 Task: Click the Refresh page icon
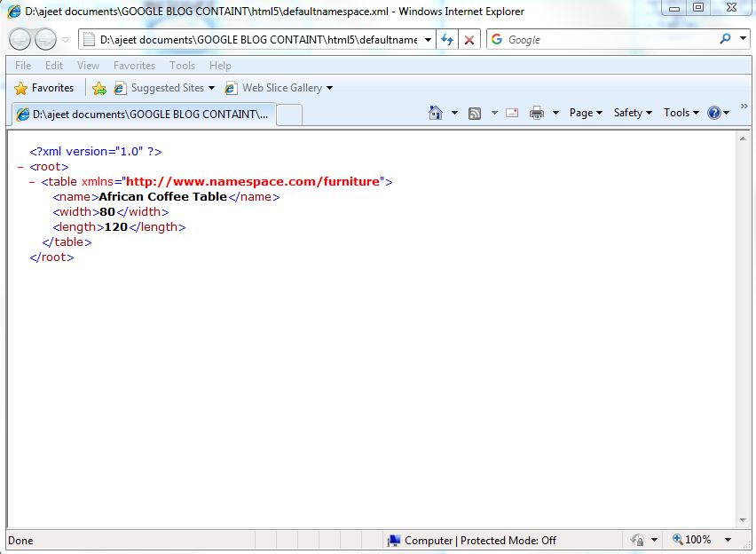pos(447,40)
